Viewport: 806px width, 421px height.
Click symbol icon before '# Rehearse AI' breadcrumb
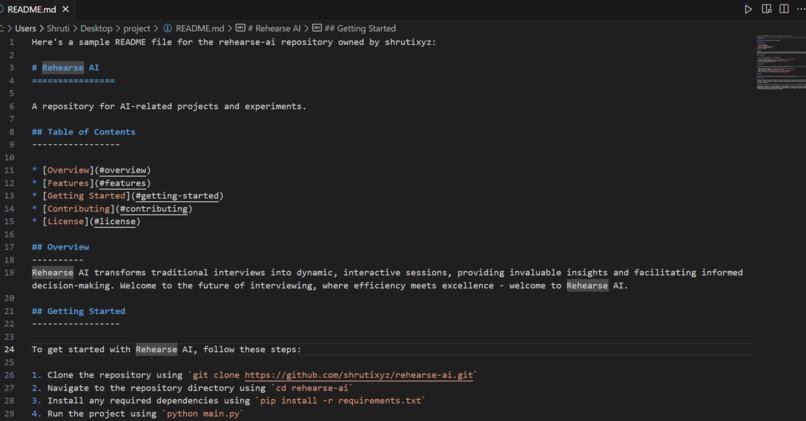241,28
